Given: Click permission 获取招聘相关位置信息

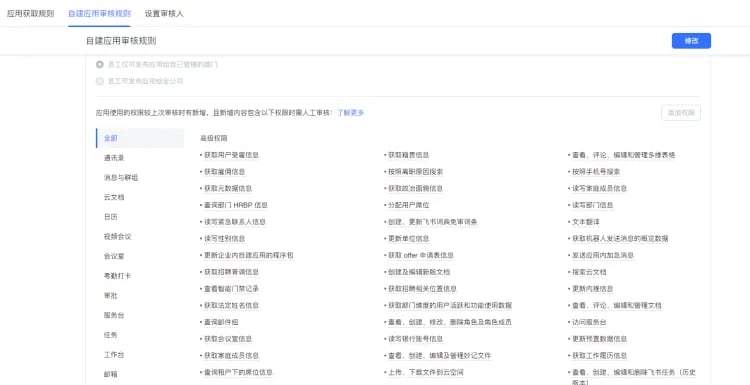Looking at the screenshot, I should (x=422, y=289).
